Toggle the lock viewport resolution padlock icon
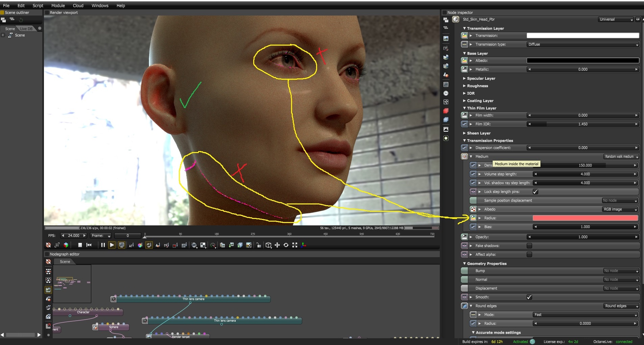The width and height of the screenshot is (644, 345). tap(258, 245)
